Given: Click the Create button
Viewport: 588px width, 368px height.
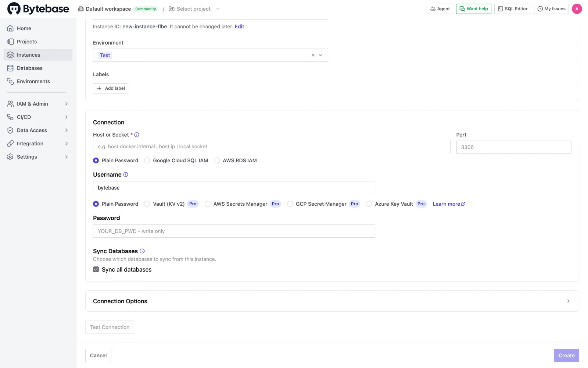Looking at the screenshot, I should click(x=566, y=355).
